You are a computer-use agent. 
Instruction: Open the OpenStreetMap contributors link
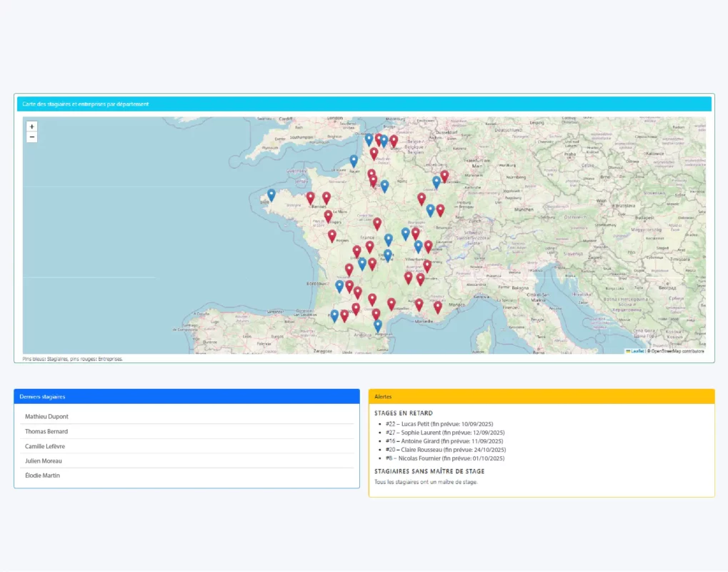677,351
